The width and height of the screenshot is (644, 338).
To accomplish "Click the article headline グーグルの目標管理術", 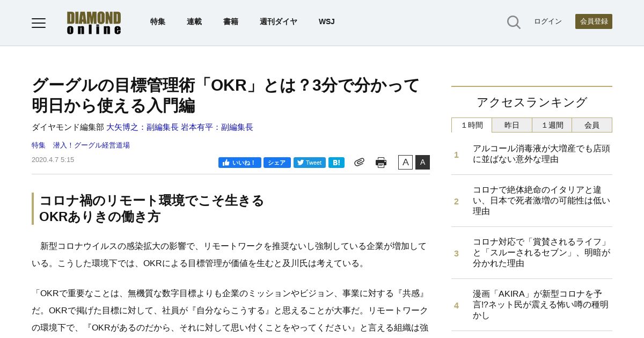I will (x=225, y=95).
